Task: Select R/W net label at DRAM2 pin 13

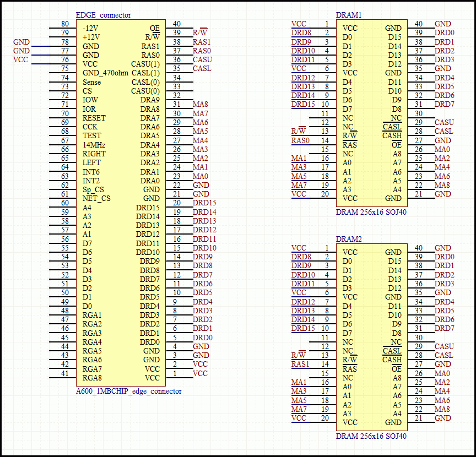Action: point(299,355)
